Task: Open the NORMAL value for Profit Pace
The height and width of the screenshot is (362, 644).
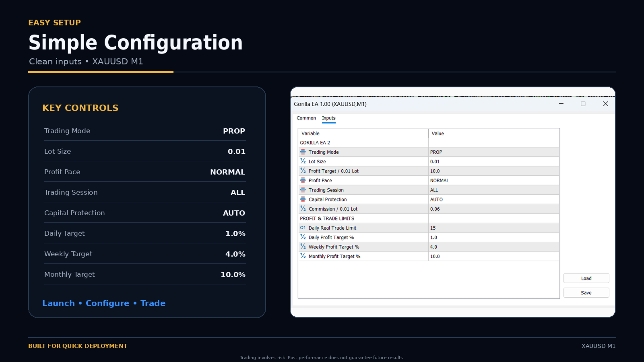Action: click(x=494, y=181)
